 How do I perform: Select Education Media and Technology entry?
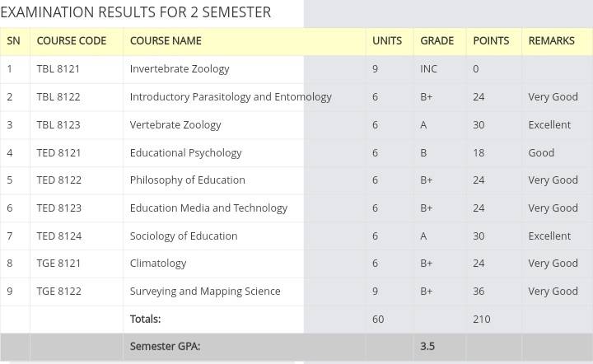point(208,208)
